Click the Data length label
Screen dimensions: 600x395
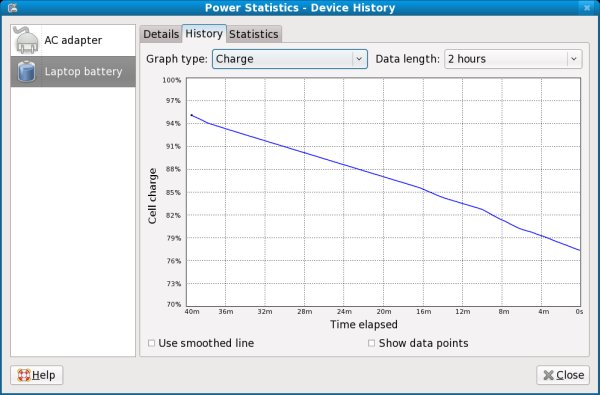[x=408, y=59]
